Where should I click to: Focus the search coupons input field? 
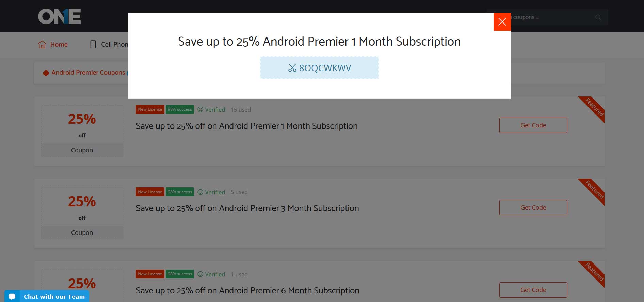[x=551, y=17]
